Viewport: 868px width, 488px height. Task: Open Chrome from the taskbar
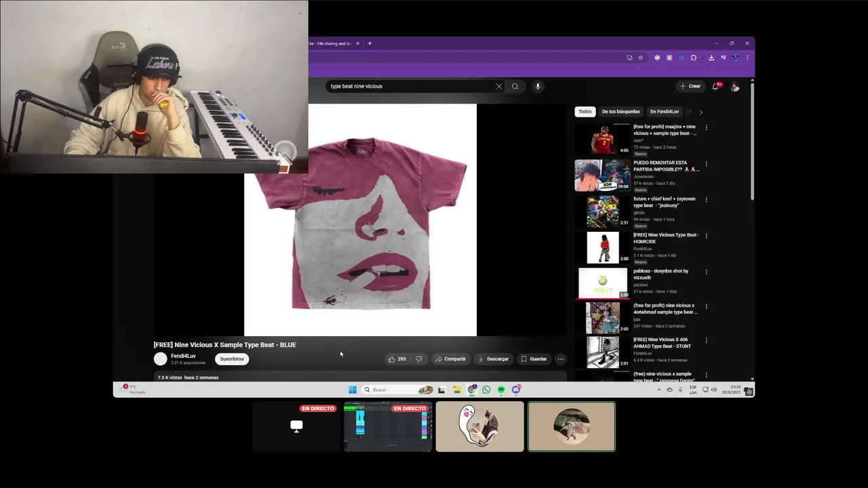[x=472, y=390]
